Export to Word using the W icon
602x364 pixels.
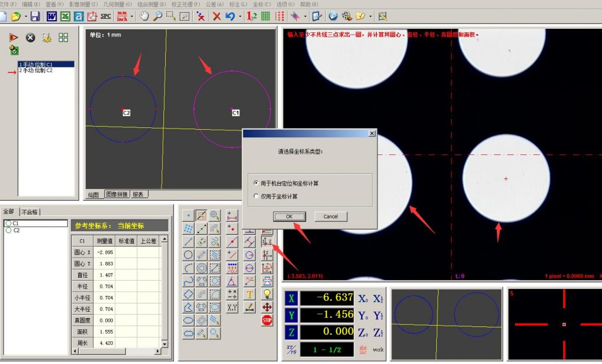(x=52, y=16)
